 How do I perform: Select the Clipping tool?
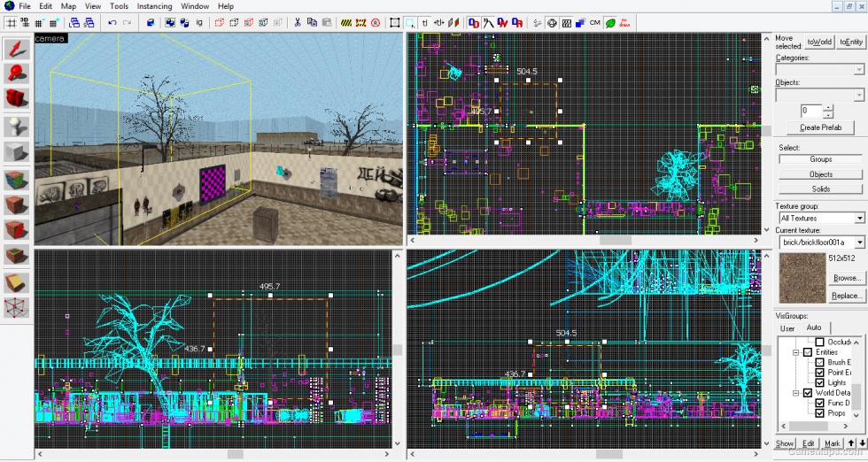point(17,282)
